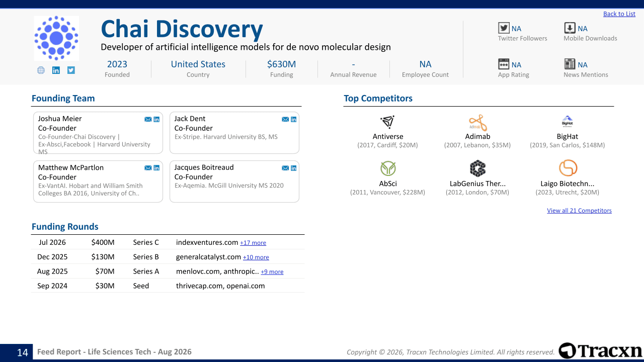
Task: Open Chai Discovery website globe icon
Action: tap(41, 70)
